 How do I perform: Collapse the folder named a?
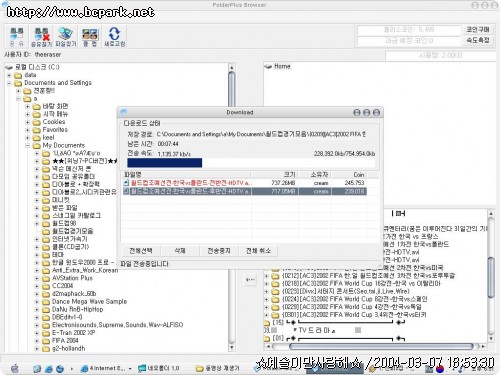(x=19, y=99)
